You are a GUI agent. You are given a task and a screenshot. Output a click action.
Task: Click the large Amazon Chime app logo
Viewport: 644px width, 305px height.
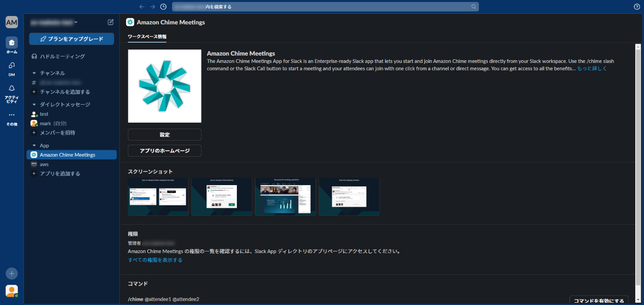[165, 86]
